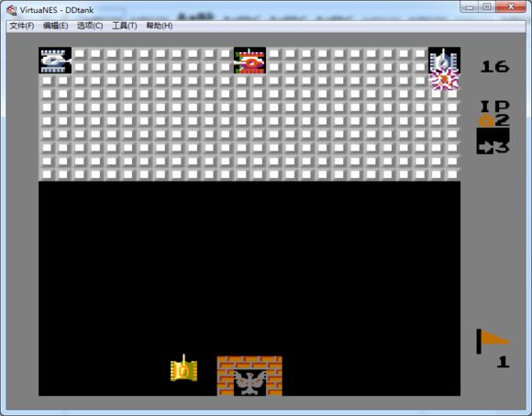The height and width of the screenshot is (416, 532).
Task: Click the blue enemy tank at top-right corner
Action: (x=444, y=61)
